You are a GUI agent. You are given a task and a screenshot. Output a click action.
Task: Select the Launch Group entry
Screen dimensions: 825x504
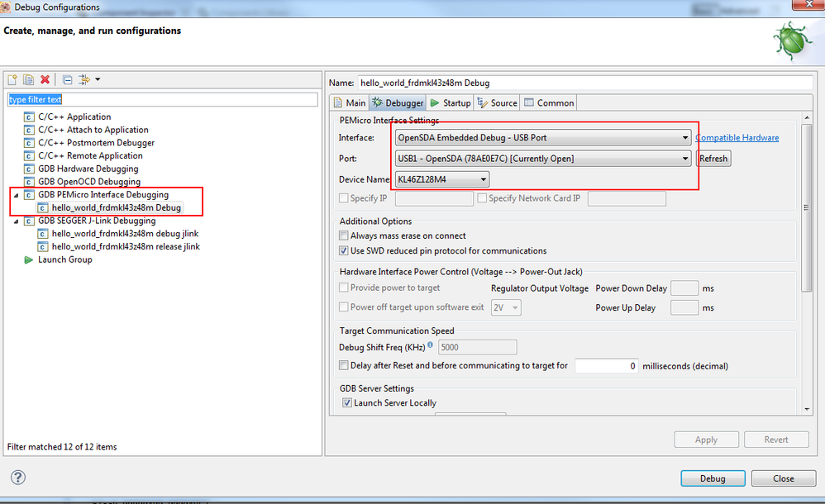tap(64, 260)
